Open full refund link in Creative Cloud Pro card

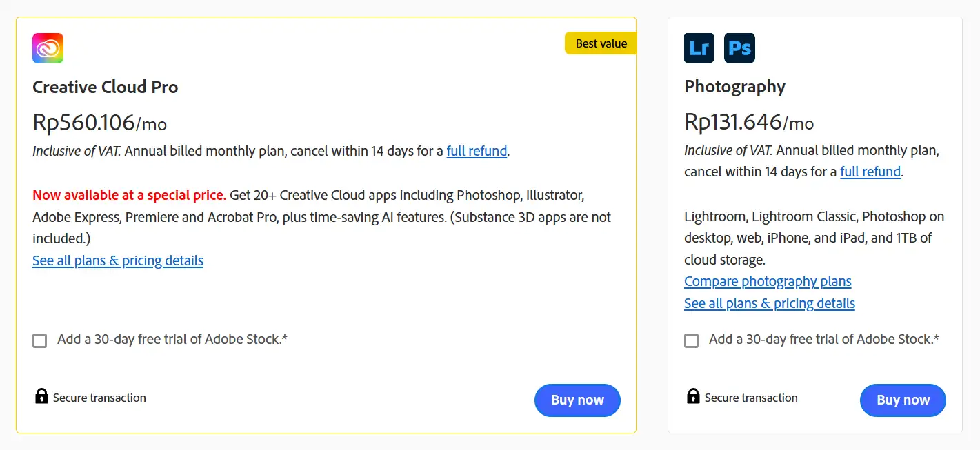tap(477, 151)
